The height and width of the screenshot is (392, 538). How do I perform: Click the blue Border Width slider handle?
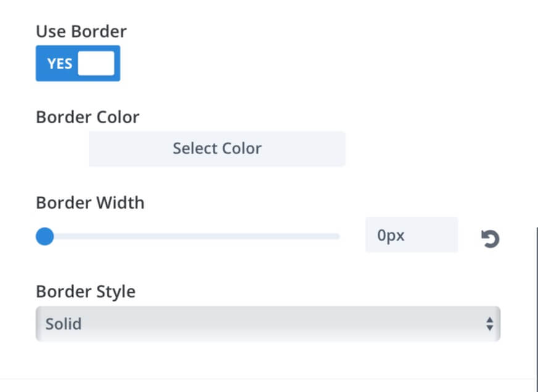coord(45,236)
